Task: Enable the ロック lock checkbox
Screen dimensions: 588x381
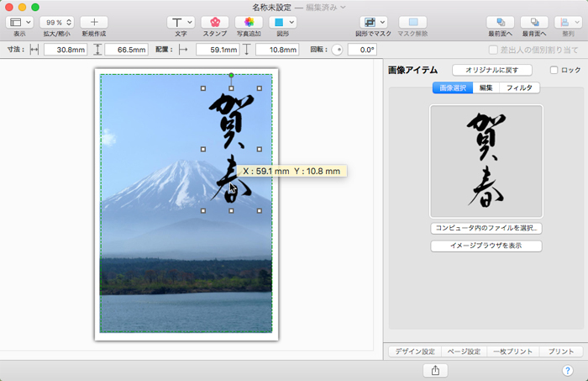Action: coord(553,71)
